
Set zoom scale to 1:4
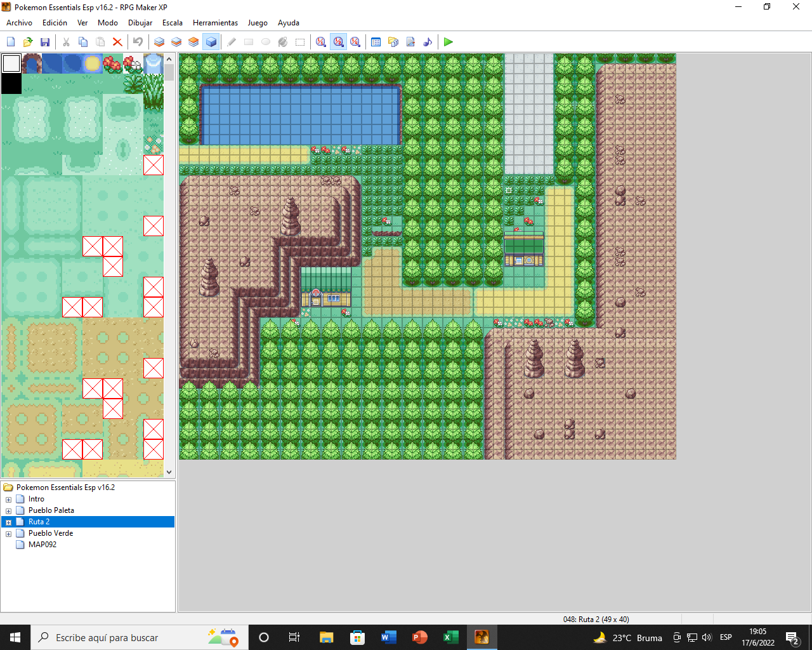pyautogui.click(x=355, y=42)
